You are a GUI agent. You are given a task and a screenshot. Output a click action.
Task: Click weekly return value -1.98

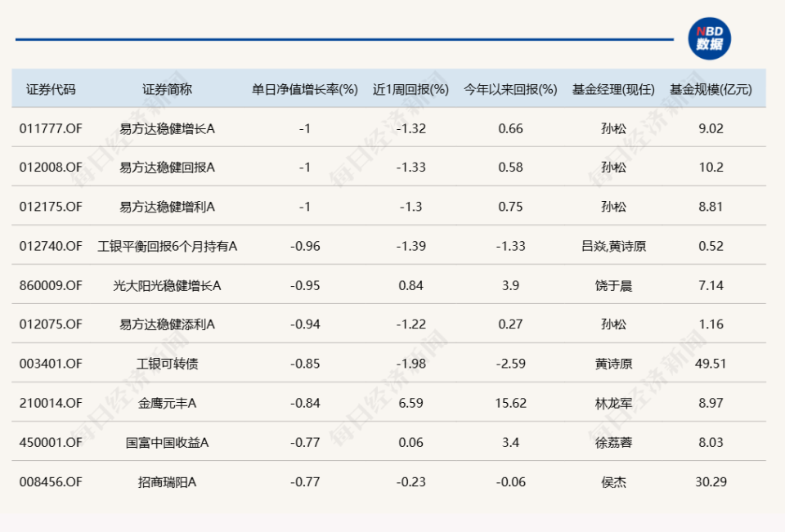click(411, 364)
